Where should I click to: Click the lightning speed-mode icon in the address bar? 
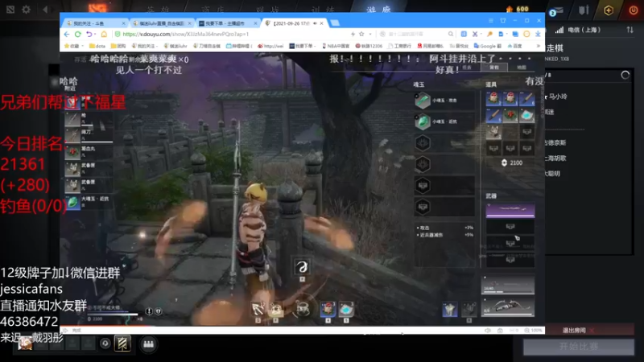click(x=353, y=34)
